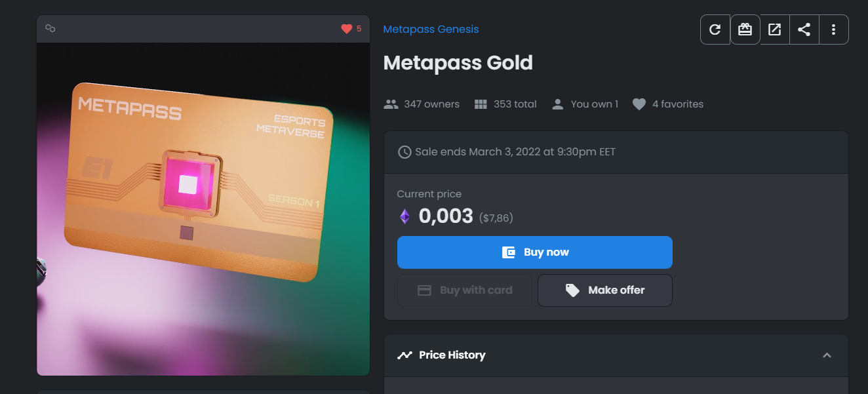Click the share icon
Image resolution: width=868 pixels, height=394 pixels.
click(x=804, y=30)
